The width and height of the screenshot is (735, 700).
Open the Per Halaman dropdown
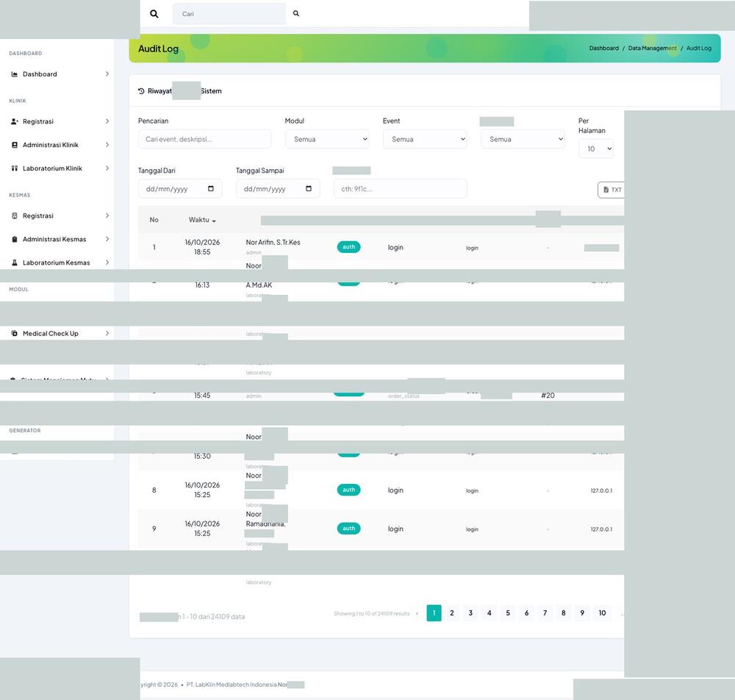(x=596, y=149)
